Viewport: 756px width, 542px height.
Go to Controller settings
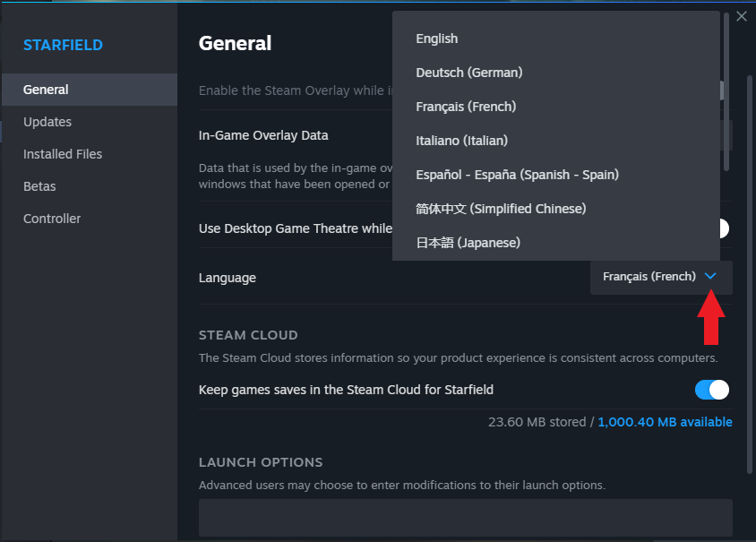click(52, 218)
